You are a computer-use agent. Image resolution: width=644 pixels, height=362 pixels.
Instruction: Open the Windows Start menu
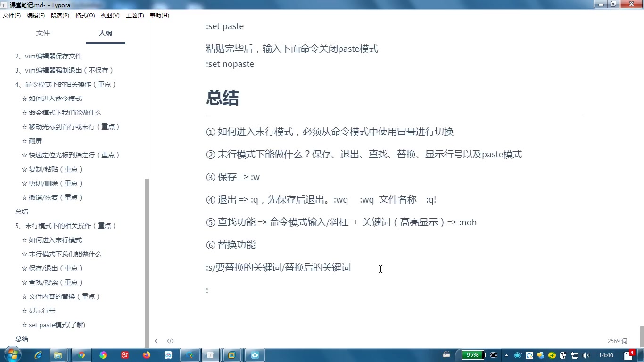12,355
